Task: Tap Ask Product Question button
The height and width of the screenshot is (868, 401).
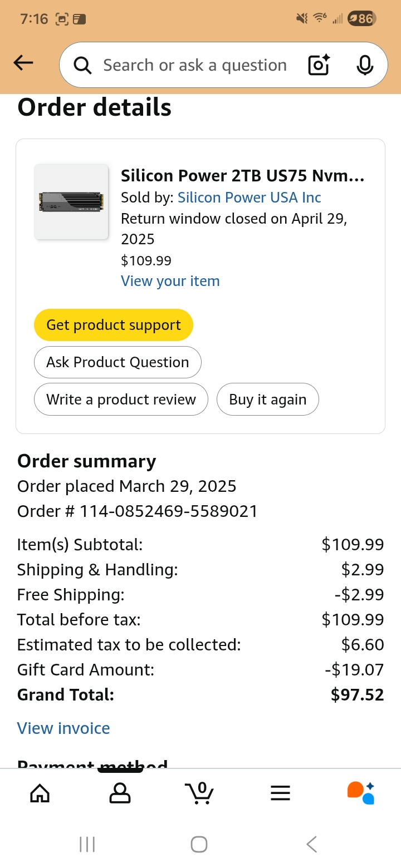Action: [x=118, y=362]
